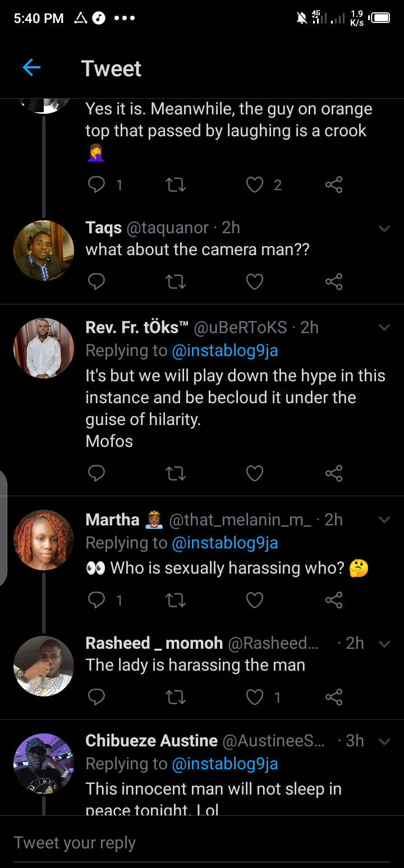Tap the 'Tweet your reply' field
The height and width of the screenshot is (868, 404).
pyautogui.click(x=202, y=843)
